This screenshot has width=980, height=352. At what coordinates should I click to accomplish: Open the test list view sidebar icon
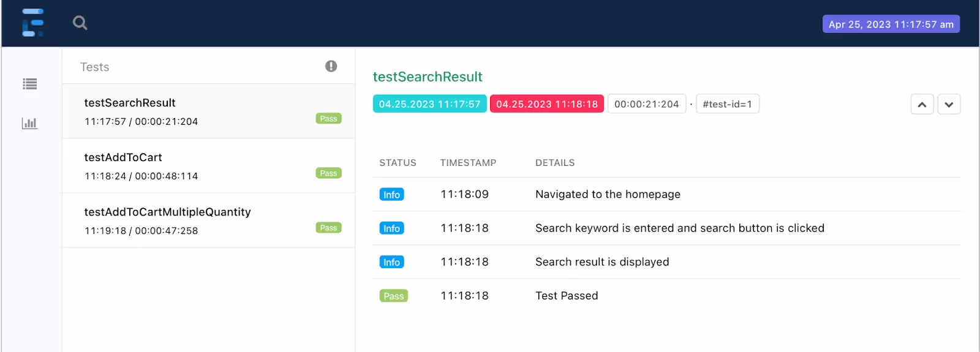(29, 84)
